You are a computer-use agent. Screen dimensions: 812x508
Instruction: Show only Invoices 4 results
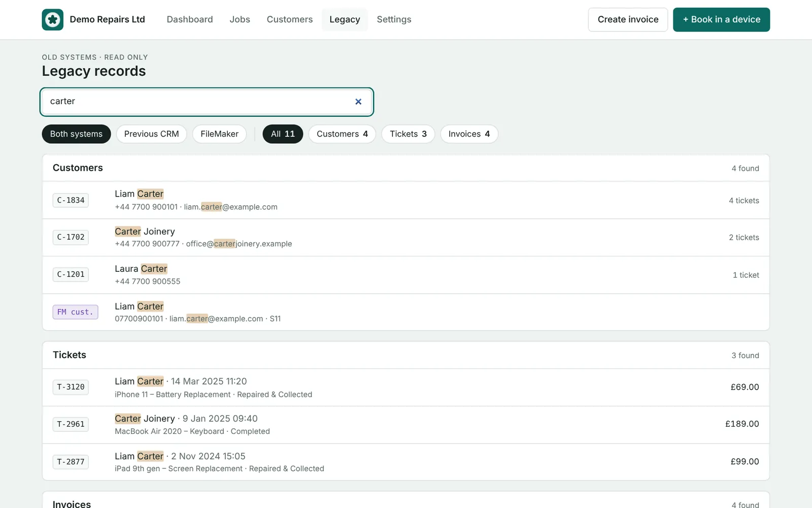pyautogui.click(x=469, y=134)
